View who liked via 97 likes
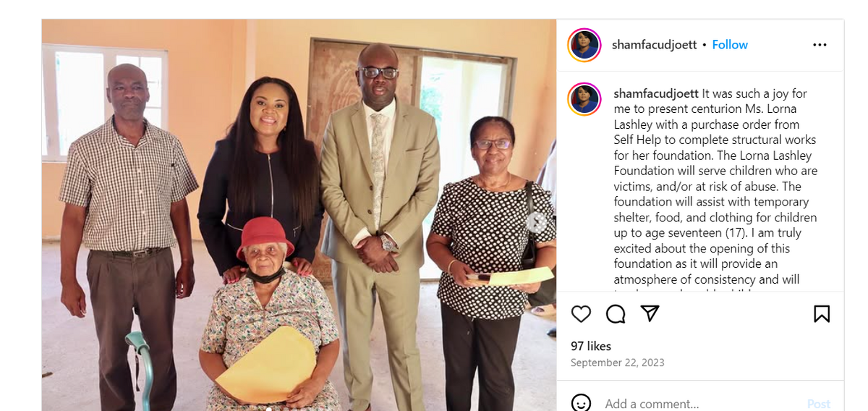Viewport: 868px width, 411px height. tap(591, 346)
